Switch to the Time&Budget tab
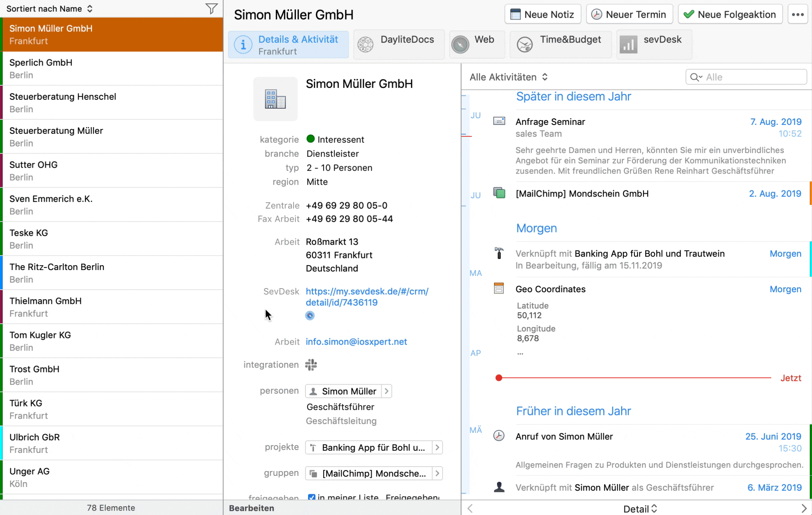This screenshot has width=812, height=515. (561, 45)
